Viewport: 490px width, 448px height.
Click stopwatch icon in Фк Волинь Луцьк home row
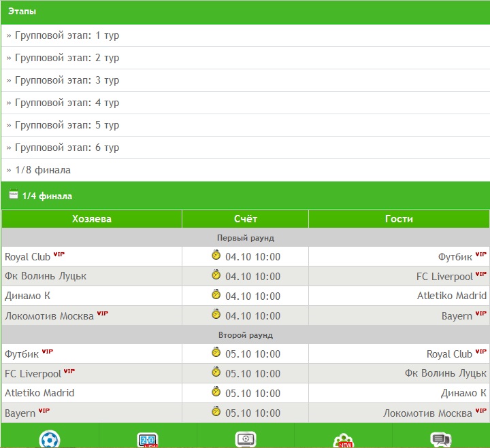pyautogui.click(x=216, y=275)
